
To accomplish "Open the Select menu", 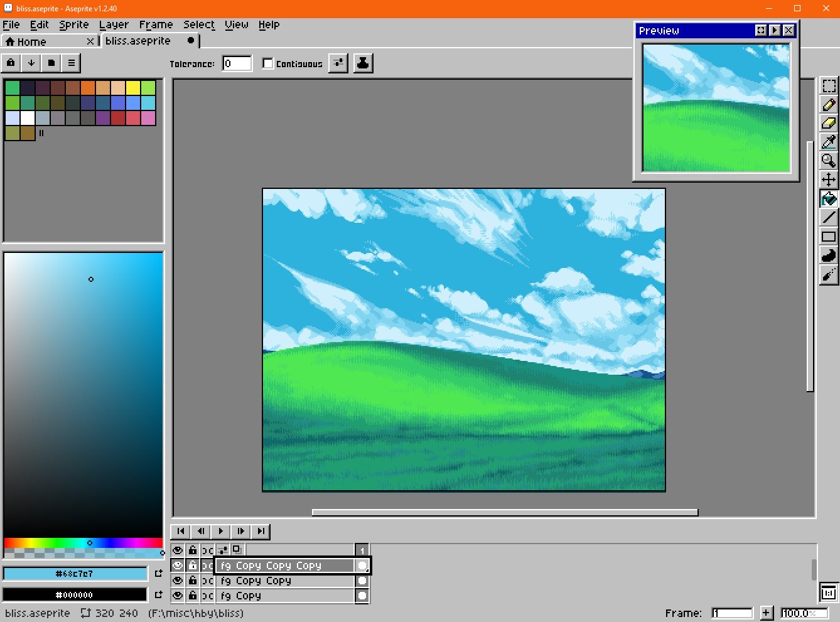I will [199, 24].
